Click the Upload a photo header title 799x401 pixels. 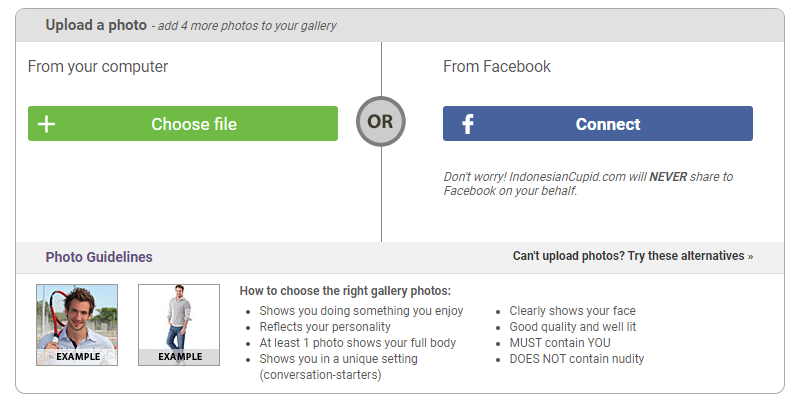[96, 25]
